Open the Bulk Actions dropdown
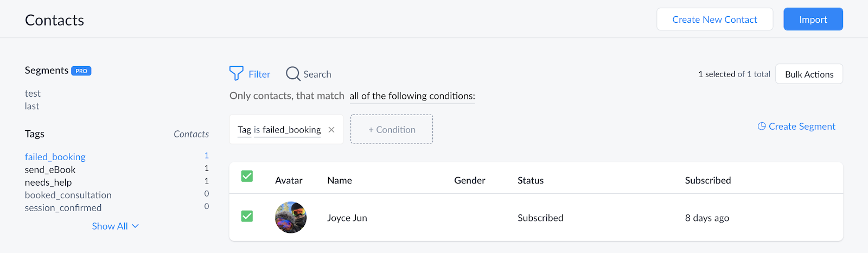This screenshot has height=253, width=868. pyautogui.click(x=809, y=74)
